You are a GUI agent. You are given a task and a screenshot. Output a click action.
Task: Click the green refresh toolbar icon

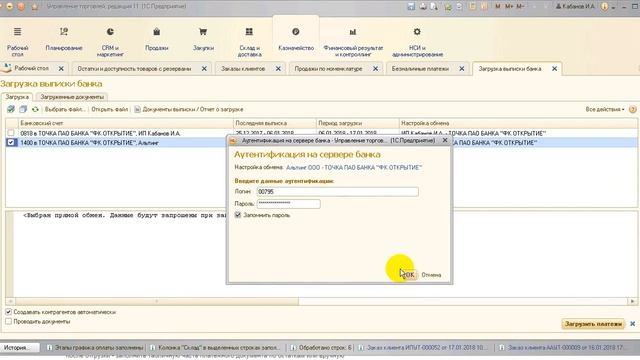[x=35, y=109]
